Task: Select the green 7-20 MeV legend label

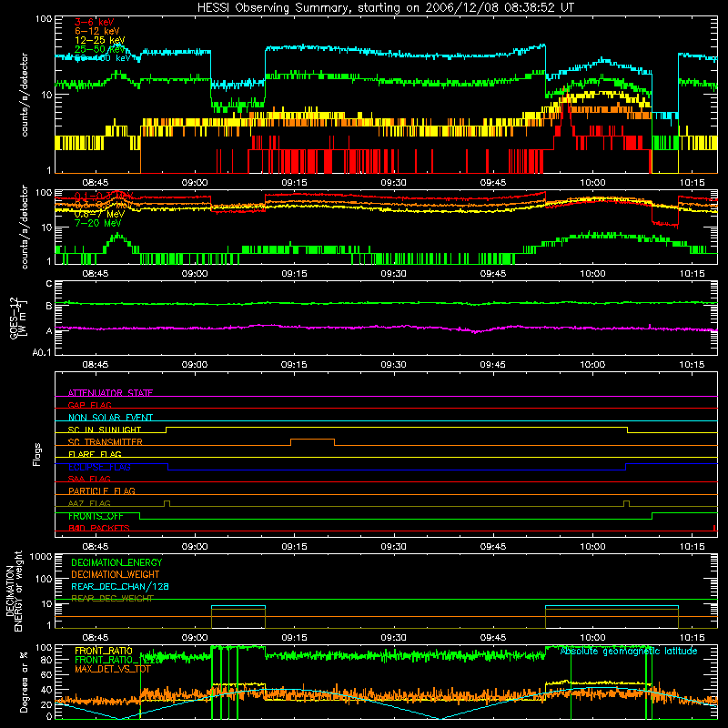Action: (x=98, y=223)
